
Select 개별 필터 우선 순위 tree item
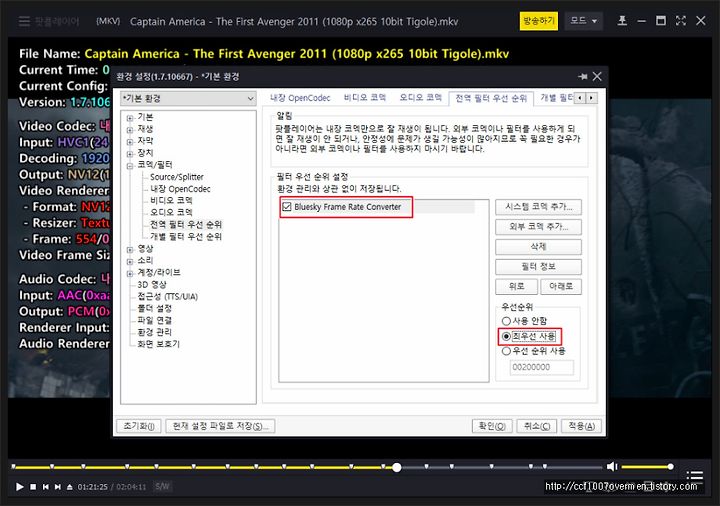click(x=186, y=236)
